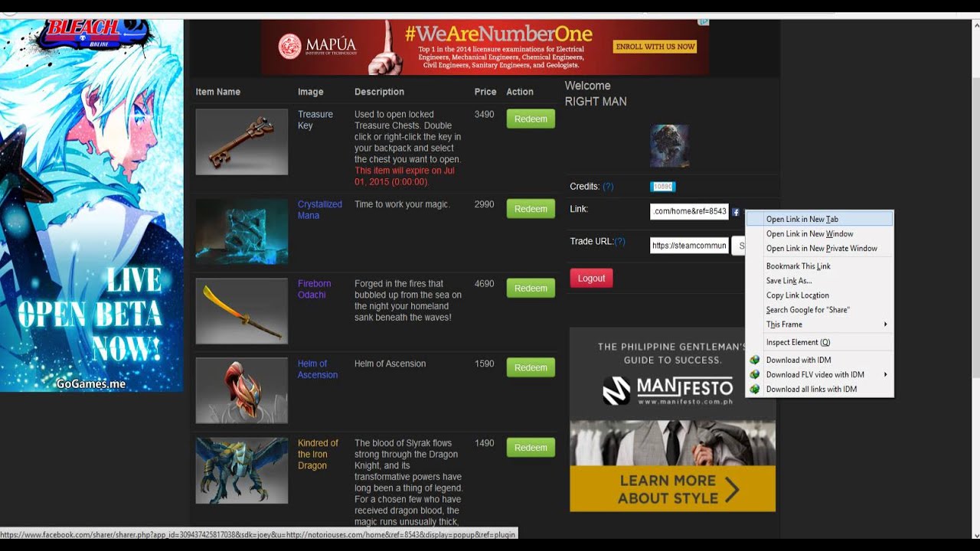Open the Mapua #WeAreNumberOne banner ad
This screenshot has height=551, width=980.
point(485,47)
